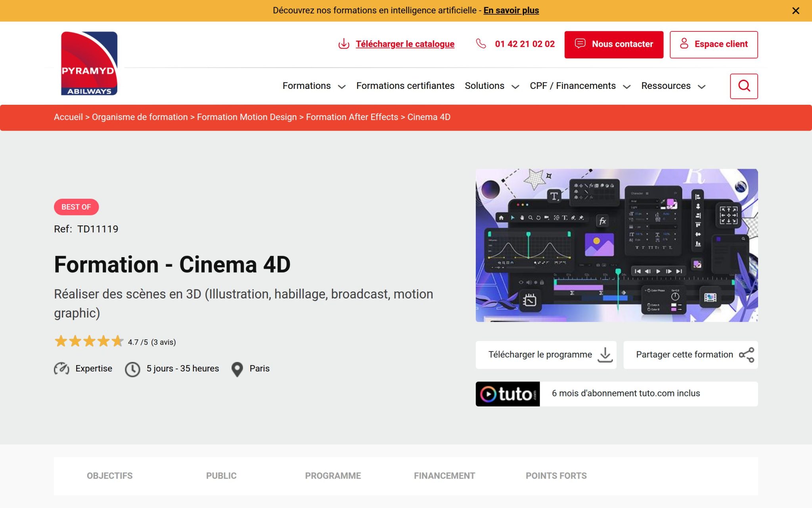Expand the Ressources chevron arrow
The image size is (812, 508).
click(701, 87)
